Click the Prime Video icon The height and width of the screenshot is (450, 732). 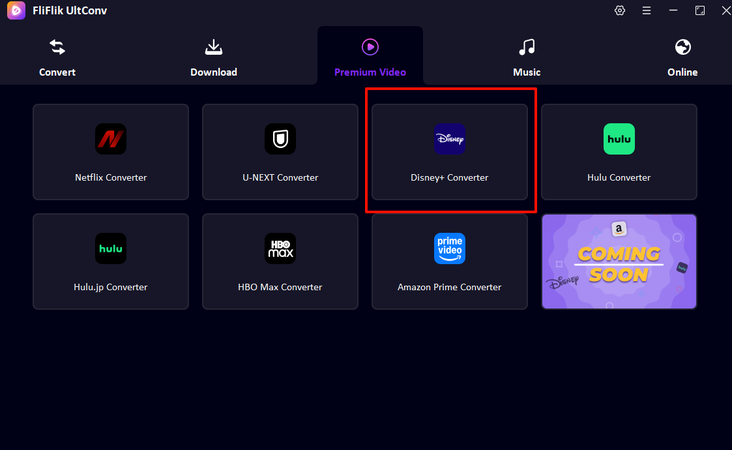[x=450, y=248]
